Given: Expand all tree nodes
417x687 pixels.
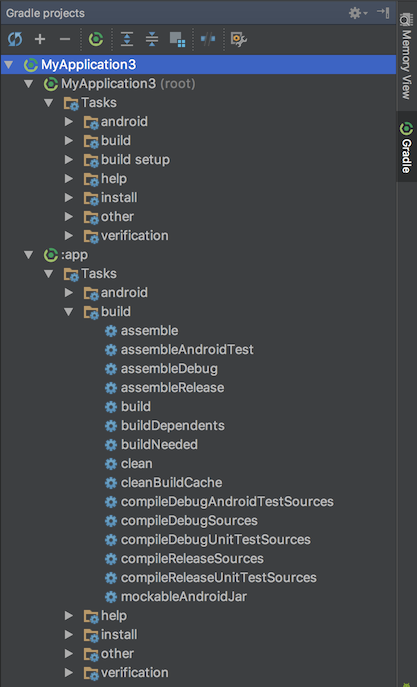Looking at the screenshot, I should tap(127, 39).
